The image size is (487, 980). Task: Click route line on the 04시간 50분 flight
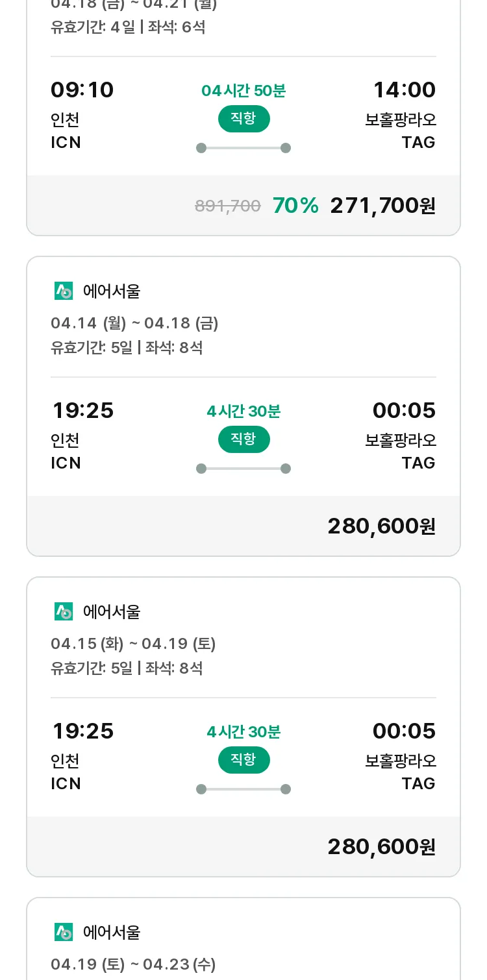pyautogui.click(x=243, y=148)
